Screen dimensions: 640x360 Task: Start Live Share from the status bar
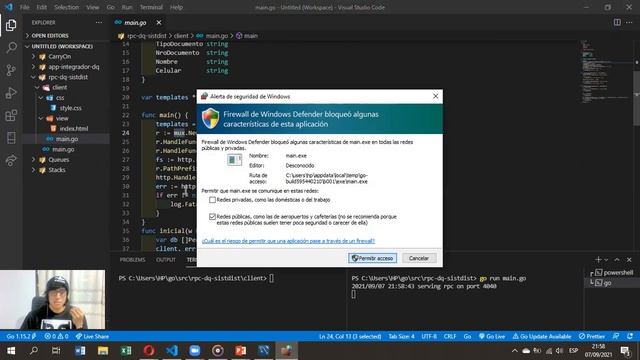pyautogui.click(x=92, y=337)
